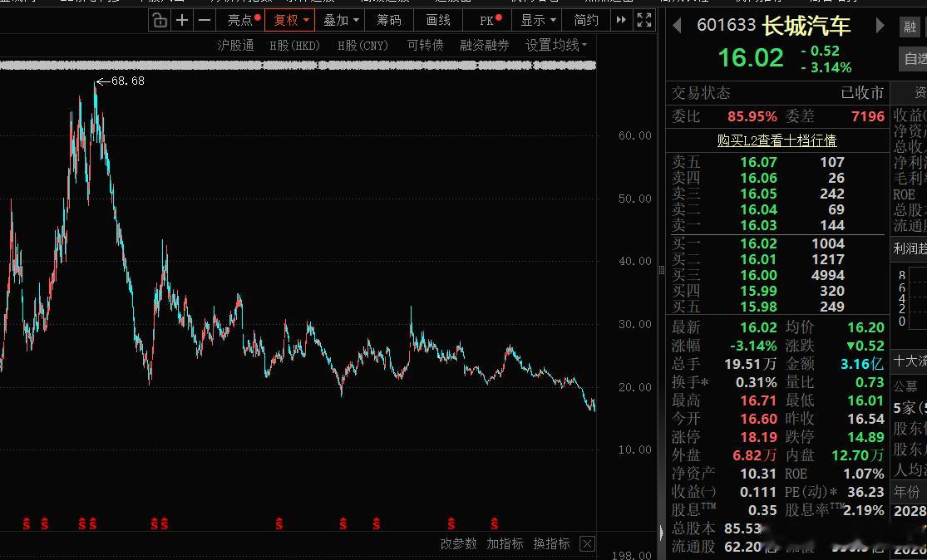Image resolution: width=927 pixels, height=560 pixels.
Task: Click the first dividend marker at chart bottom
Action: (26, 523)
